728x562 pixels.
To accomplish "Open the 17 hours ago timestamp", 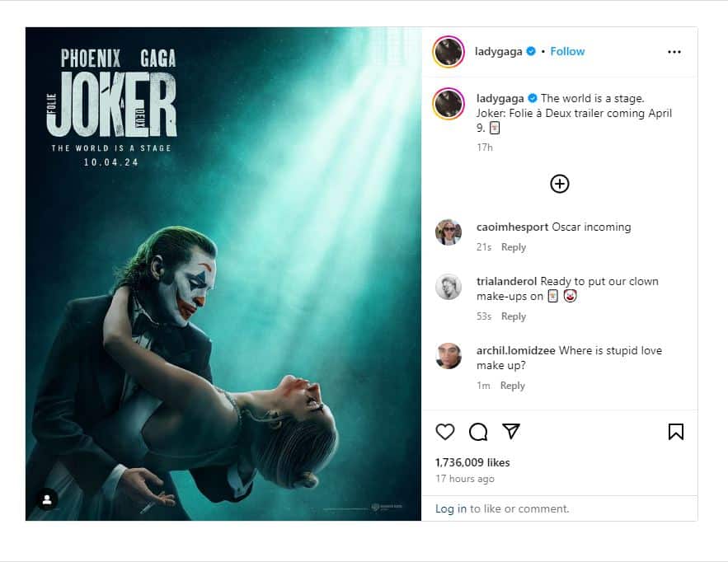I will pyautogui.click(x=465, y=479).
